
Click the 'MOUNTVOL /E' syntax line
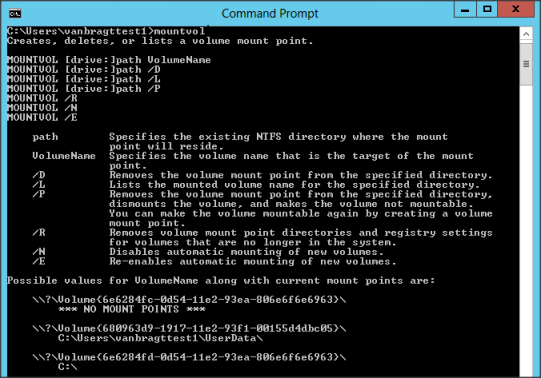[x=42, y=118]
